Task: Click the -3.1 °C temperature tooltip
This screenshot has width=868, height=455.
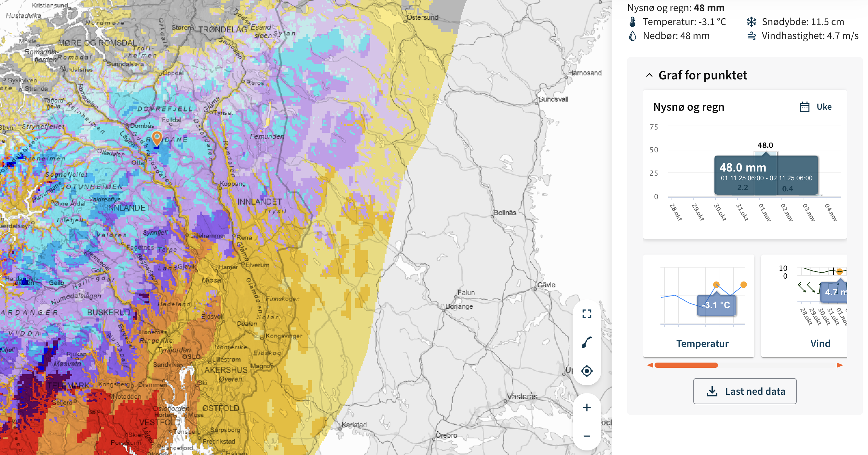Action: [x=716, y=305]
